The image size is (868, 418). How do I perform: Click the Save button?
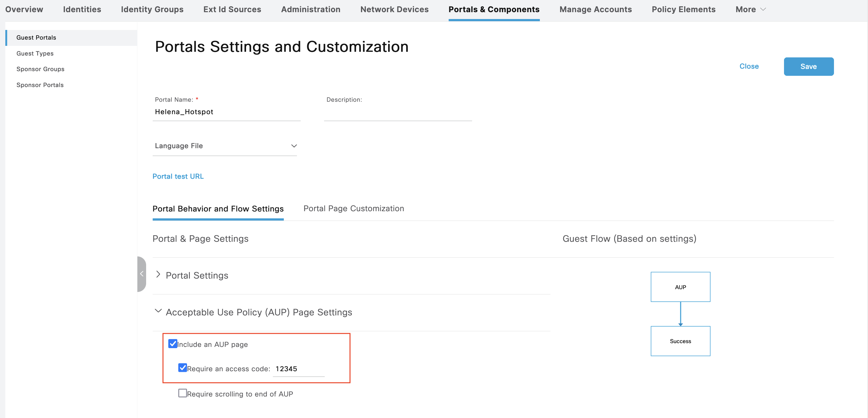tap(808, 66)
